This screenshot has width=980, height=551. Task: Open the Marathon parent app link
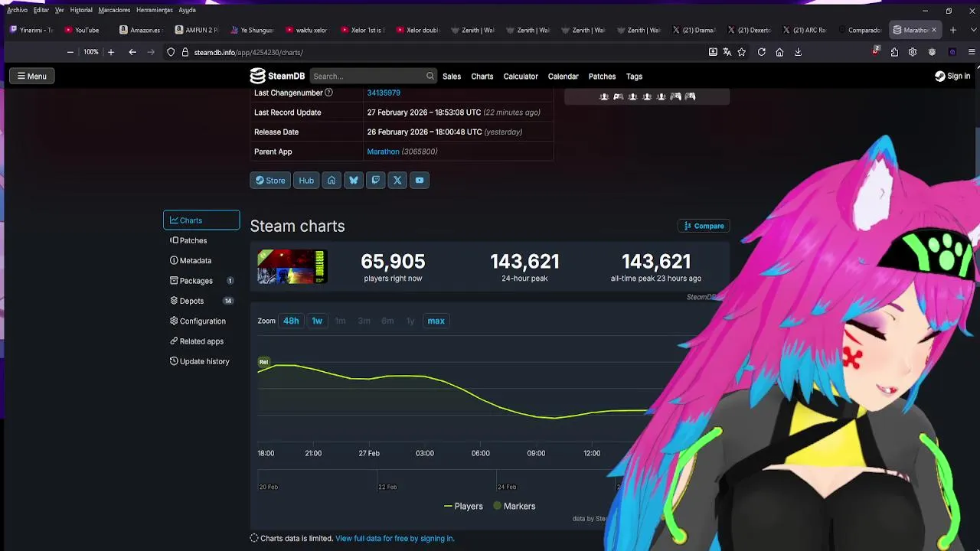383,152
